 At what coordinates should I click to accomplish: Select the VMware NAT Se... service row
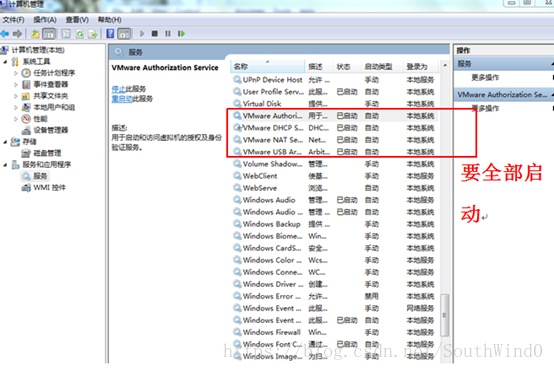click(335, 140)
